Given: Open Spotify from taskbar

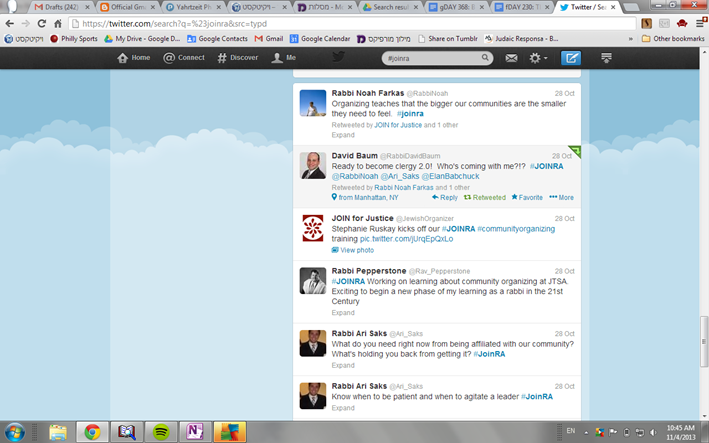Looking at the screenshot, I should coord(161,432).
